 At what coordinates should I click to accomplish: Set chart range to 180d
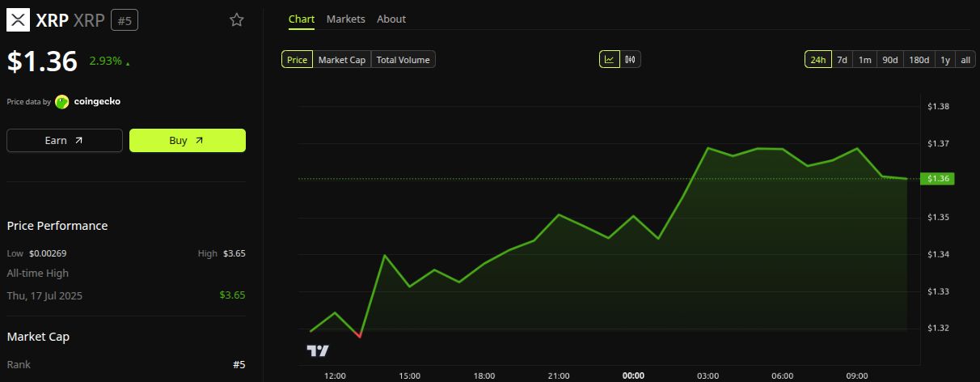pyautogui.click(x=919, y=59)
